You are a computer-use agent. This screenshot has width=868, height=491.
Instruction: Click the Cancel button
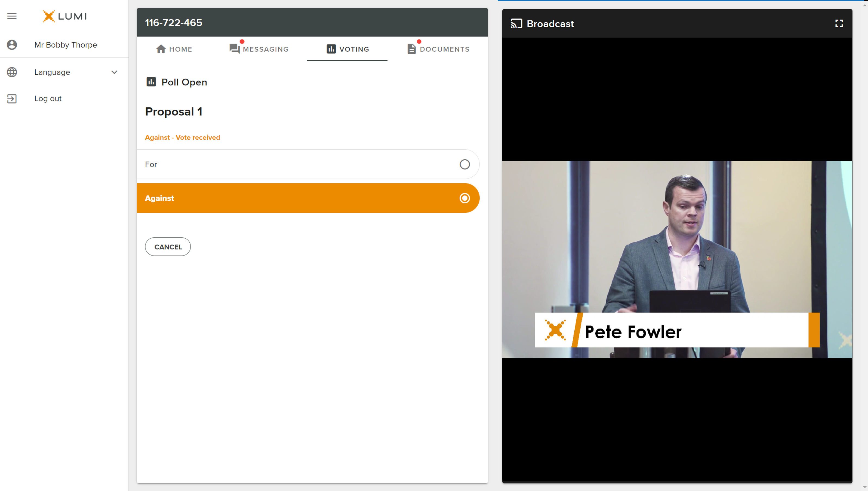pyautogui.click(x=168, y=246)
